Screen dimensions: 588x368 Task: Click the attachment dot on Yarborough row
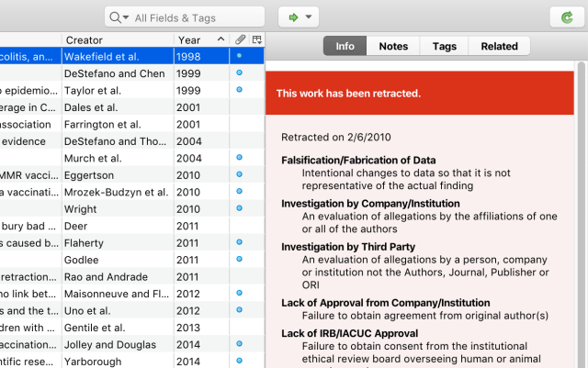(240, 361)
